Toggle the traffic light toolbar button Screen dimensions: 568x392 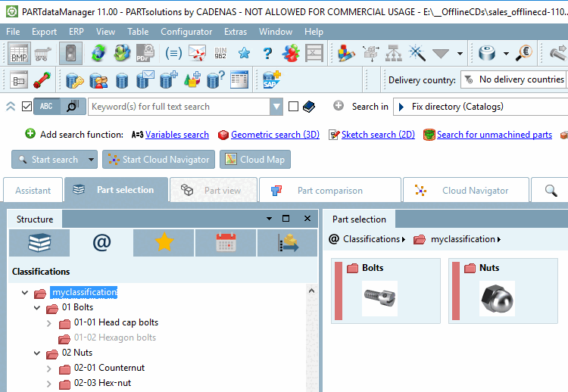coord(70,54)
